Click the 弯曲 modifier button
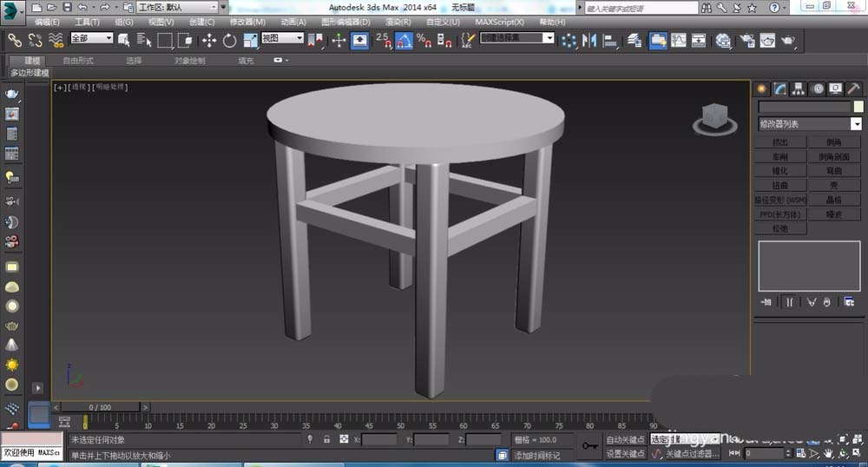 click(x=833, y=171)
